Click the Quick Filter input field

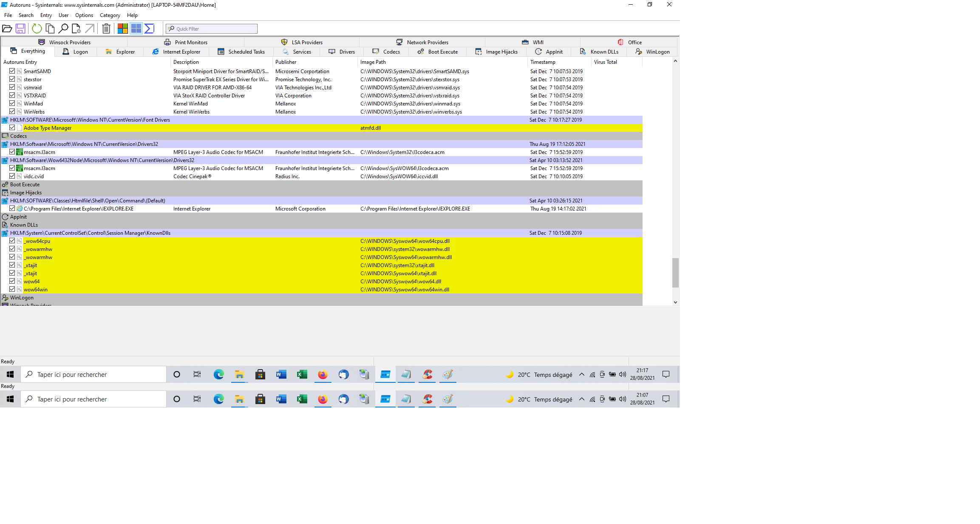[212, 28]
